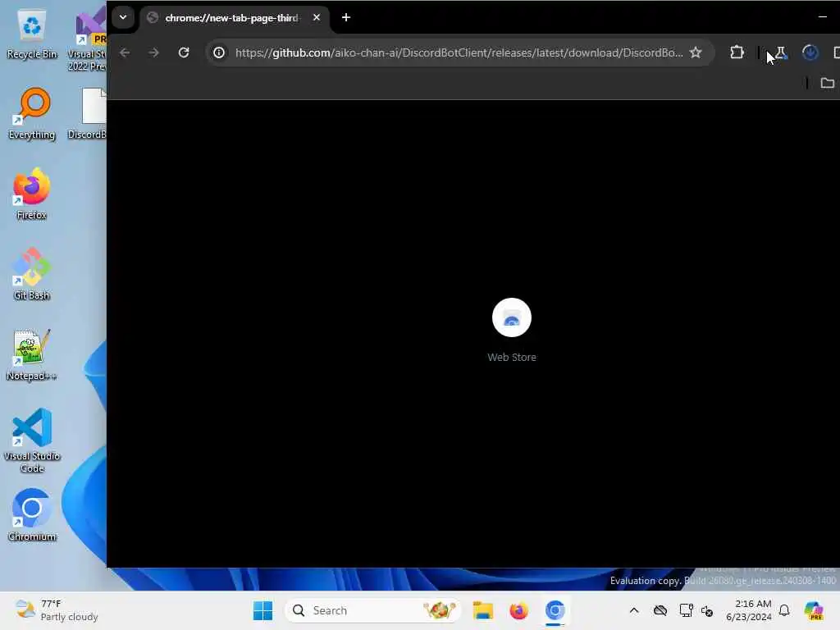
Task: Open Firefox from the taskbar
Action: tap(518, 610)
